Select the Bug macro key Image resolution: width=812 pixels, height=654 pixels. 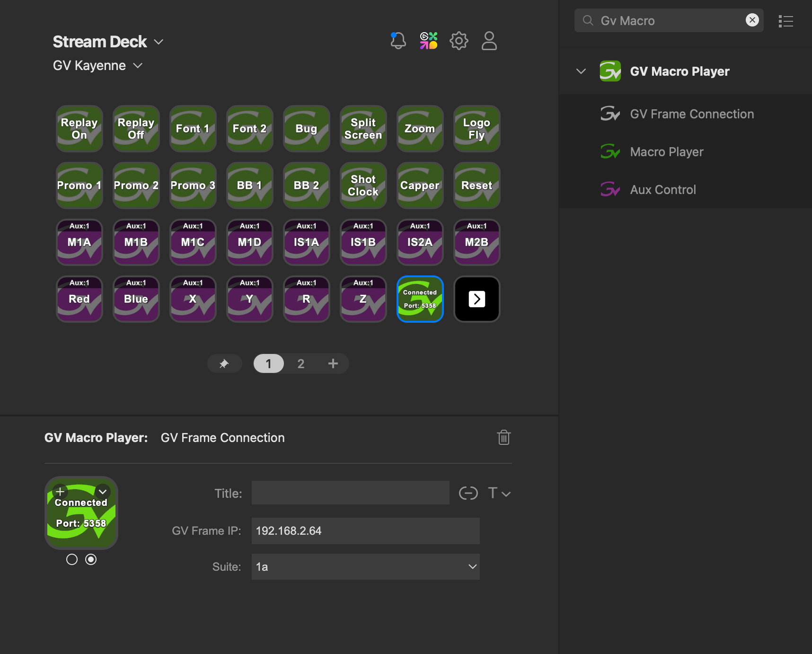tap(307, 129)
